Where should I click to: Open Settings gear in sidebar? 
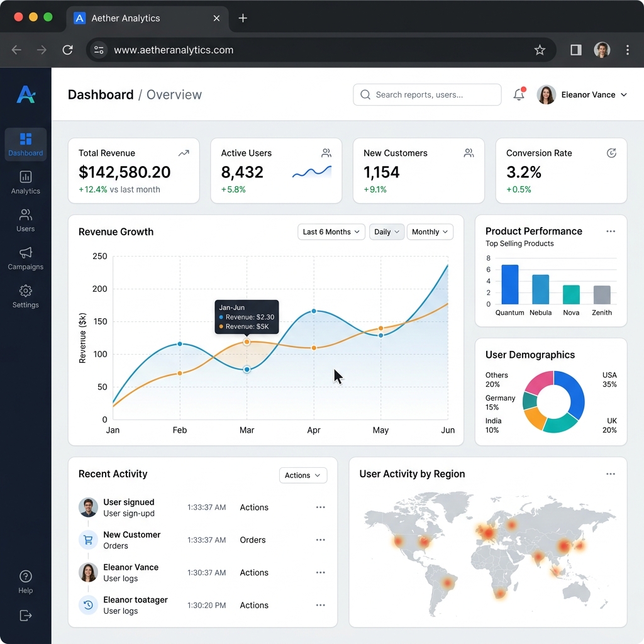point(25,291)
